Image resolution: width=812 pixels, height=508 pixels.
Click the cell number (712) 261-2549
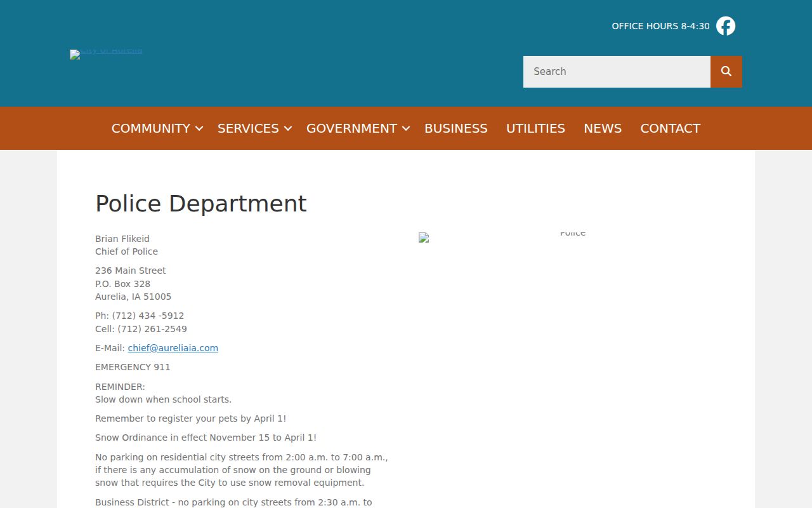point(152,329)
